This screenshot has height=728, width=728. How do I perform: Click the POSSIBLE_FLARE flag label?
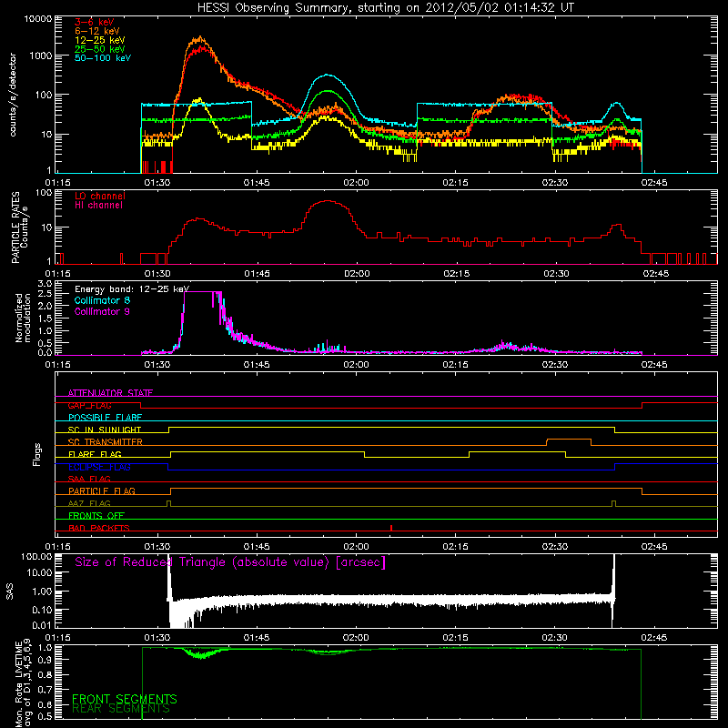(x=105, y=418)
